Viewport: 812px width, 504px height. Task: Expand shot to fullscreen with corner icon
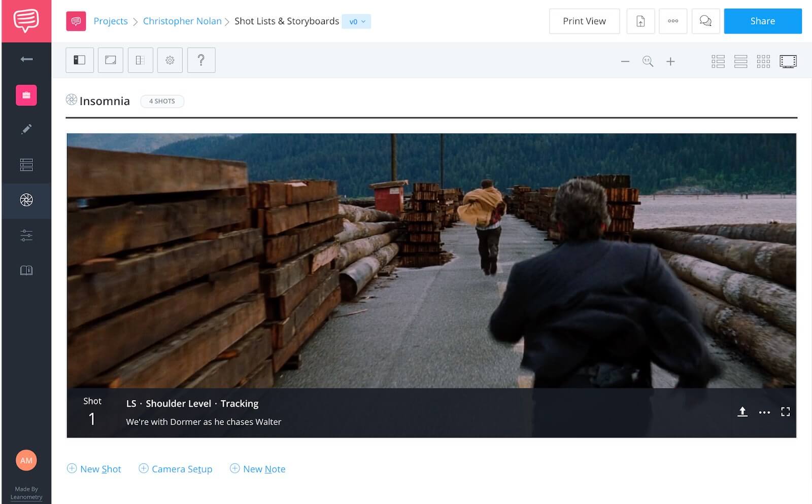tap(786, 412)
